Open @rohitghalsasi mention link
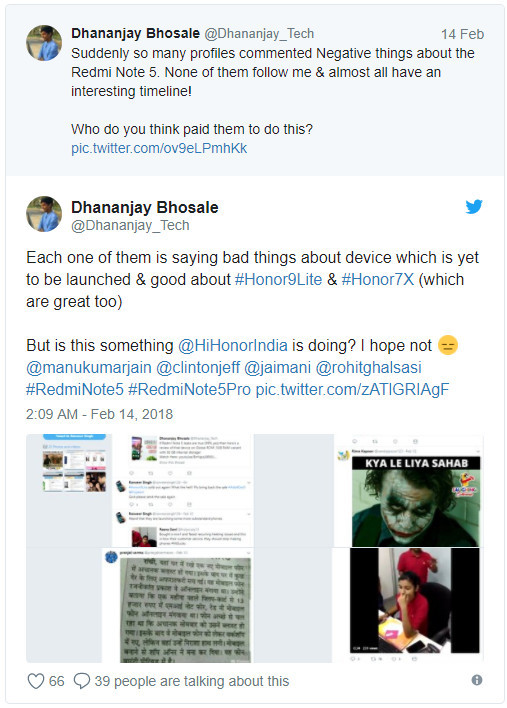The height and width of the screenshot is (708, 507). (x=368, y=368)
